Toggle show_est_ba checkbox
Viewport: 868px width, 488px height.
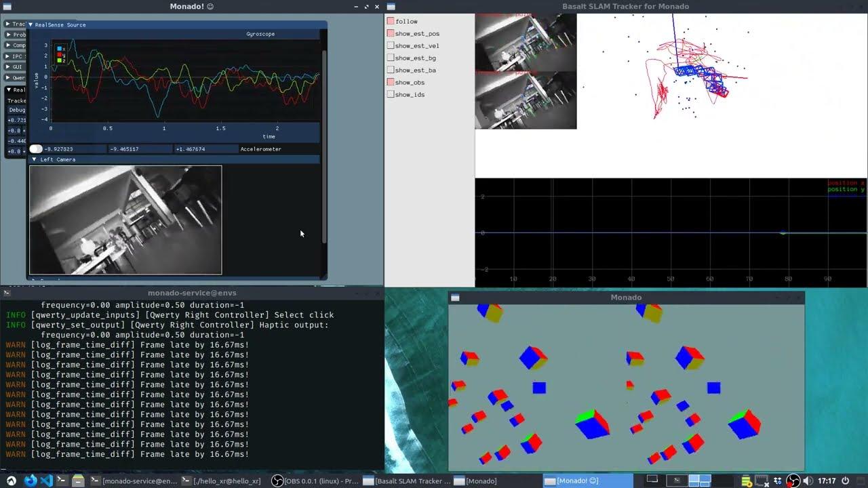[391, 70]
